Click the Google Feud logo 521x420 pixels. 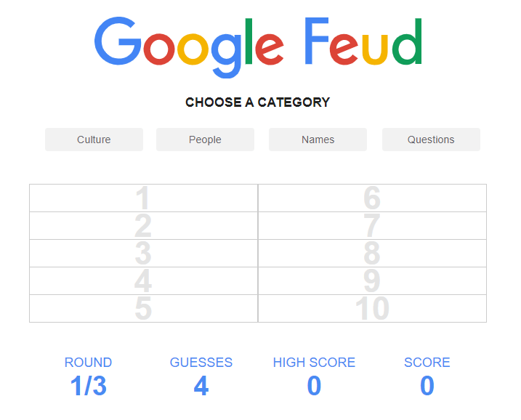coord(258,45)
